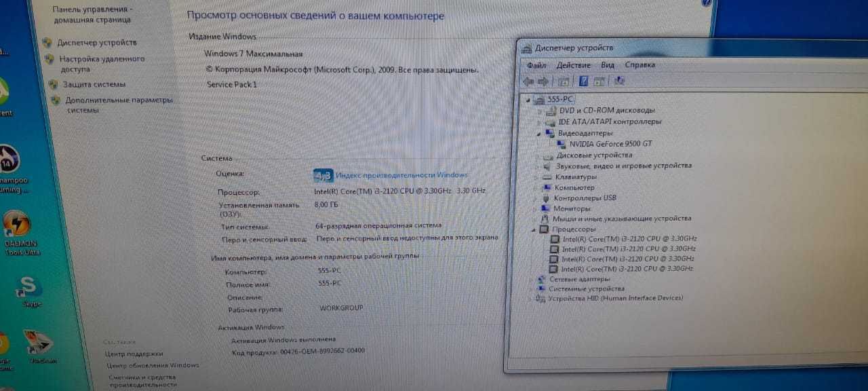Open the Вид menu in Device Manager
The width and height of the screenshot is (868, 391).
click(607, 65)
